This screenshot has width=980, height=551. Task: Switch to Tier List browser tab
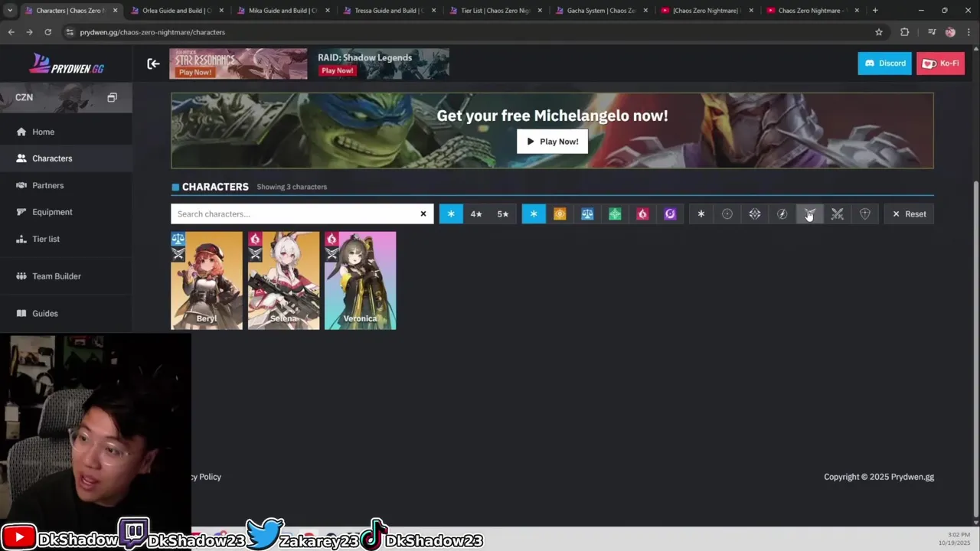coord(495,11)
